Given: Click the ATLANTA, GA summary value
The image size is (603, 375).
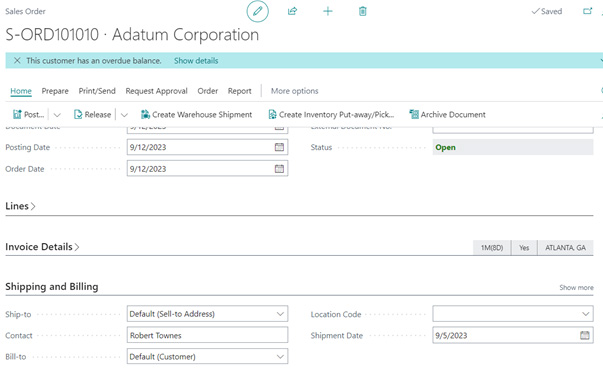Looking at the screenshot, I should [565, 248].
